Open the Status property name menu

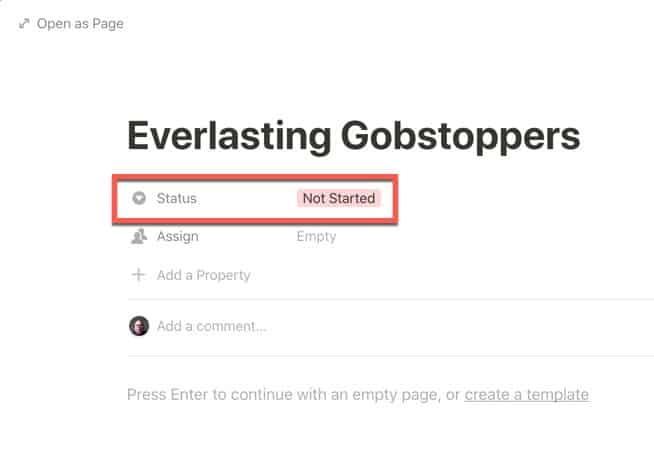pos(176,198)
